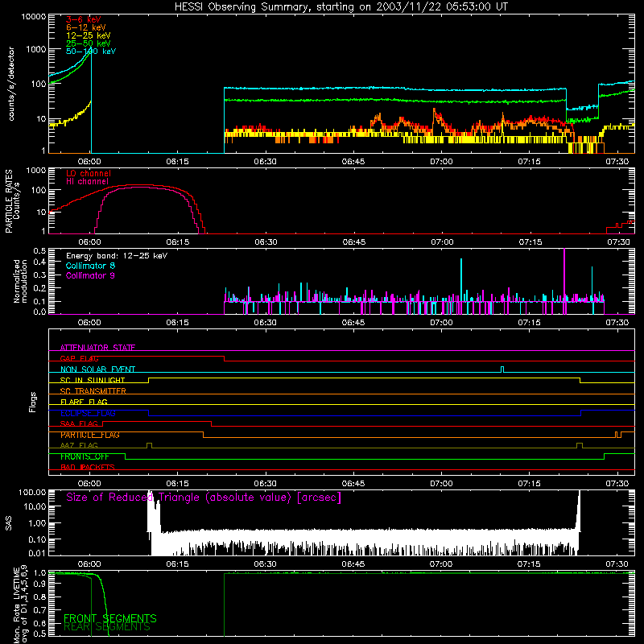This screenshot has width=644, height=644.
Task: Click the FLARE_FLAG label
Action: pyautogui.click(x=84, y=402)
